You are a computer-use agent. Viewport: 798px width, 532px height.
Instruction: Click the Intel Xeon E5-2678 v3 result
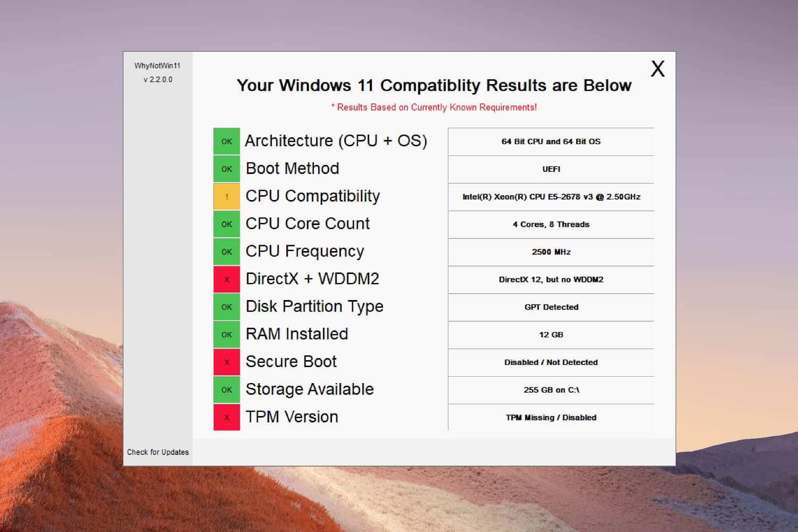pyautogui.click(x=551, y=197)
